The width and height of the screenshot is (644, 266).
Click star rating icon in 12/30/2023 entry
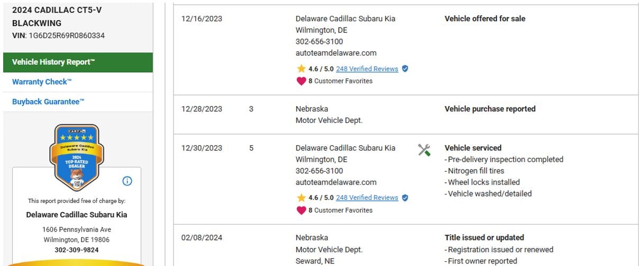[x=301, y=198]
